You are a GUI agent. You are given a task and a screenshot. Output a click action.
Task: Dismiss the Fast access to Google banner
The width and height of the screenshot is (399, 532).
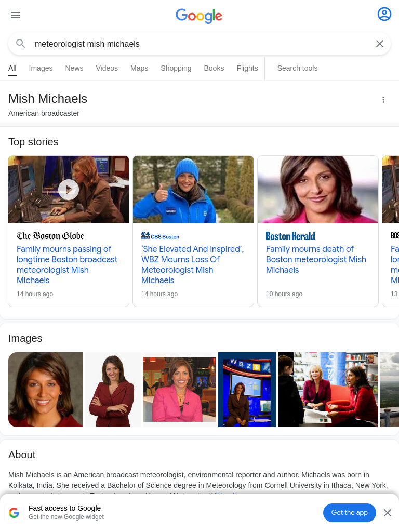[x=388, y=513]
